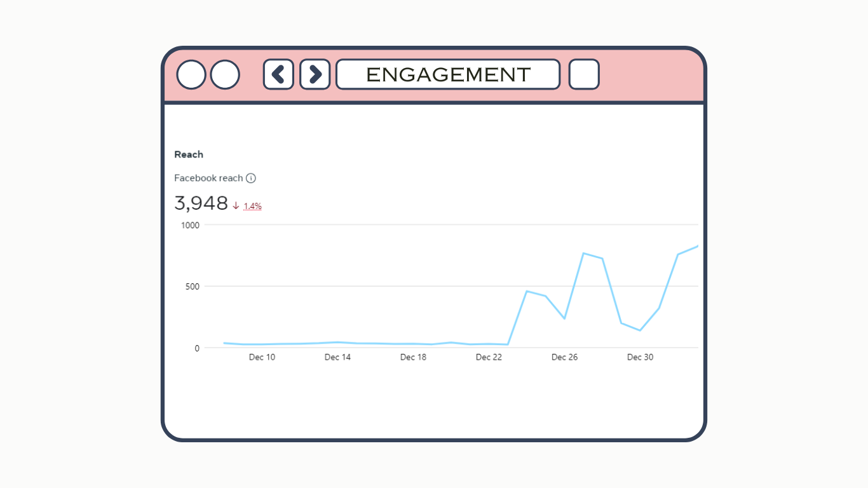
Task: Click the red downward trend arrow
Action: click(236, 206)
